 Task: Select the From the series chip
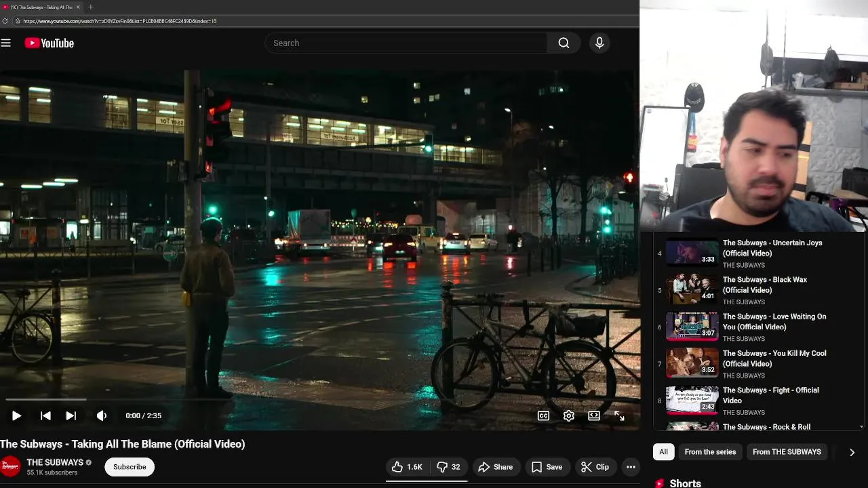point(710,452)
